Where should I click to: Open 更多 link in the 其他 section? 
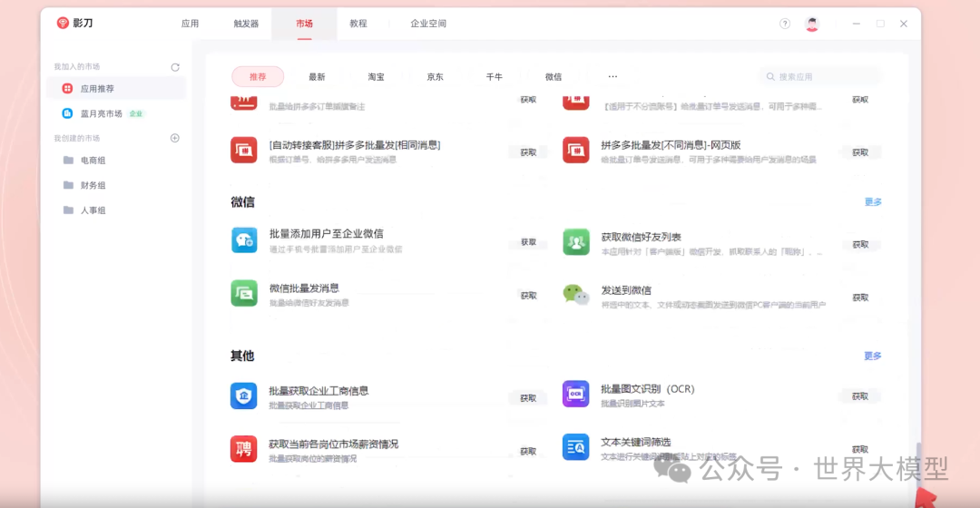tap(873, 356)
